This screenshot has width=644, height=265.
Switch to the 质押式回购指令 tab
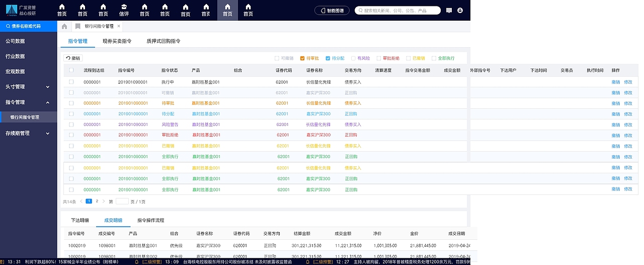164,41
